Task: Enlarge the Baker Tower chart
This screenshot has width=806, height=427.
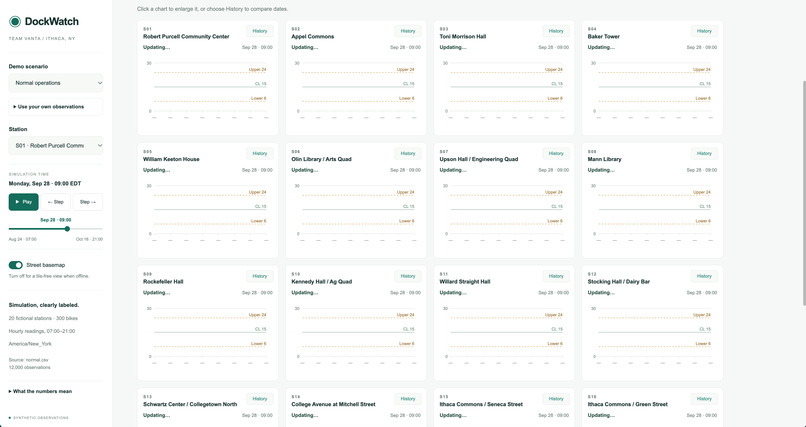Action: tap(652, 89)
